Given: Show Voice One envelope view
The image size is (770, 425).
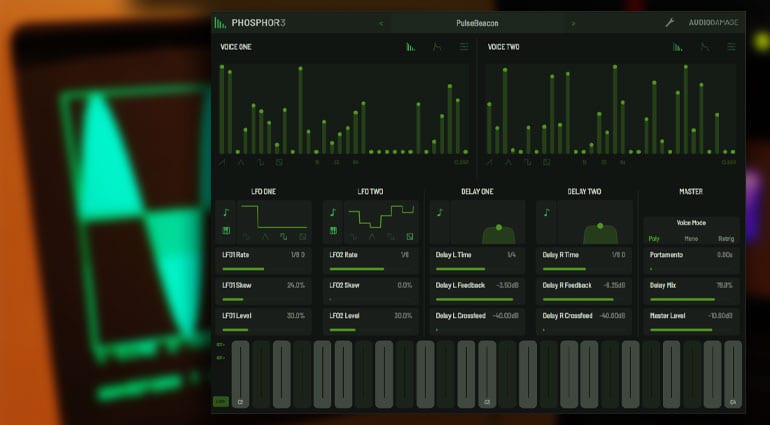Looking at the screenshot, I should [x=437, y=47].
